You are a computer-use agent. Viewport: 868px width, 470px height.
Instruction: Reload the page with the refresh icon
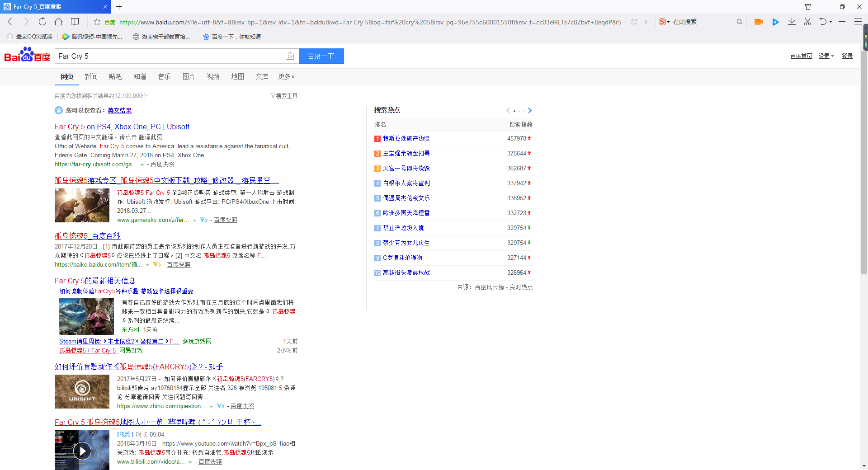tap(42, 22)
